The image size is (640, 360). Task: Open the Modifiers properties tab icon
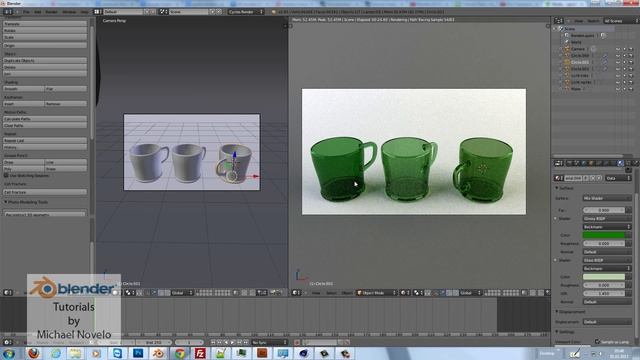606,163
